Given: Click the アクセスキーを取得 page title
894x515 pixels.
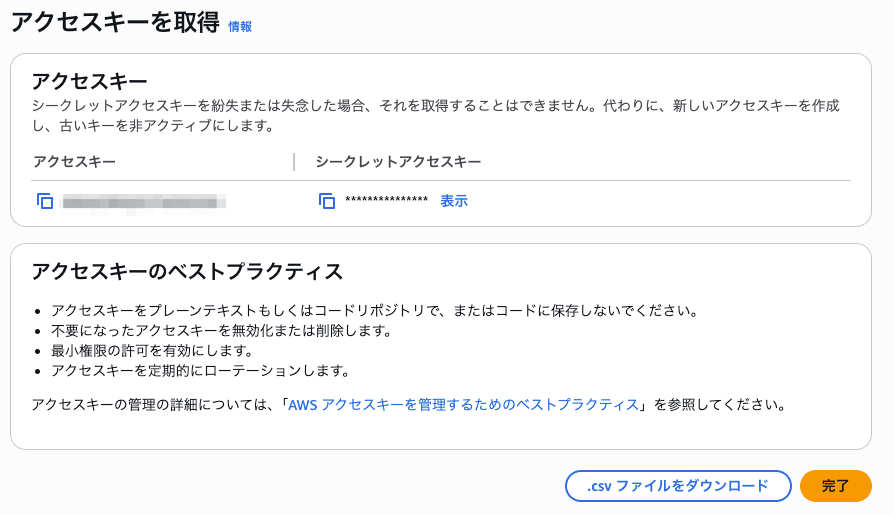Looking at the screenshot, I should [x=115, y=23].
